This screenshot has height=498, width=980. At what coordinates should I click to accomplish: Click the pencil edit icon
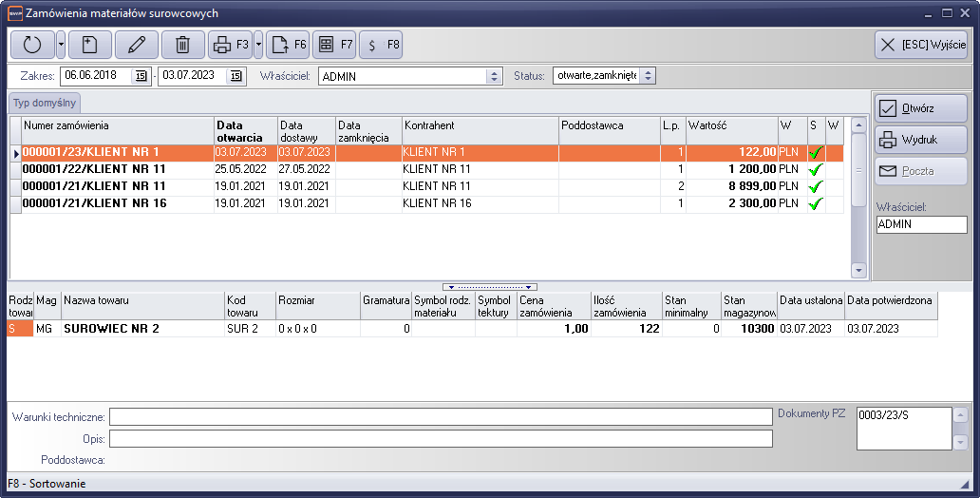pyautogui.click(x=137, y=45)
